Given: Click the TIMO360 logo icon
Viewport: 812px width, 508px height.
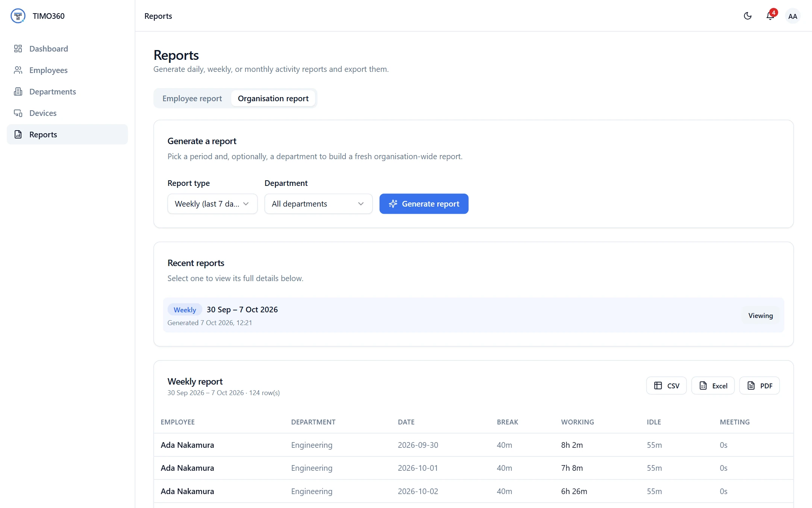Looking at the screenshot, I should click(x=18, y=16).
